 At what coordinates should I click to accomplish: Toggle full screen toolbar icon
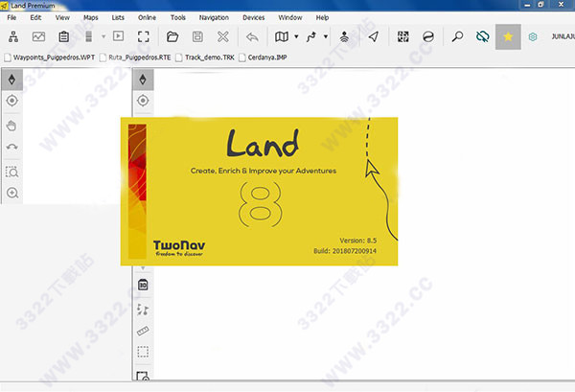point(144,36)
